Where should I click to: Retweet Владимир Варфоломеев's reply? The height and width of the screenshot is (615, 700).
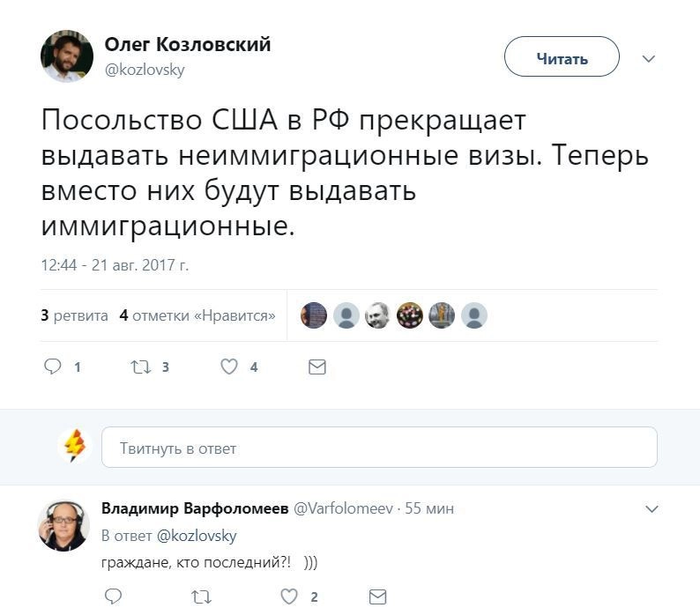click(201, 597)
